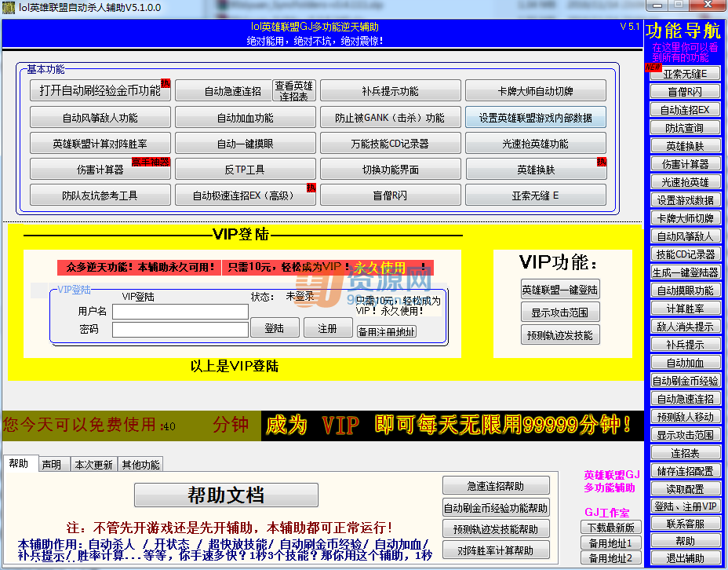Click the 退出辅助 button
The height and width of the screenshot is (570, 728).
click(686, 558)
